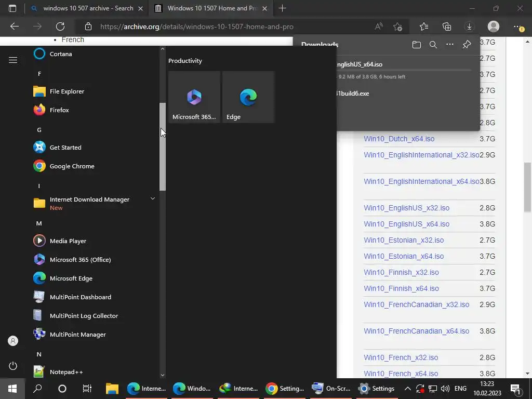Select Windows 10 1507 Home and Pro tab
The width and height of the screenshot is (532, 399).
click(x=210, y=8)
